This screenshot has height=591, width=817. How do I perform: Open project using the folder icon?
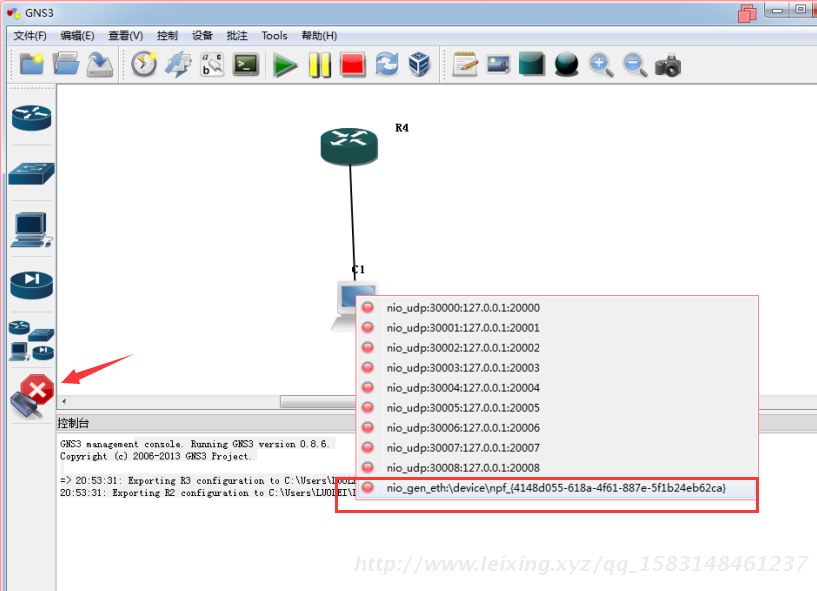point(66,65)
